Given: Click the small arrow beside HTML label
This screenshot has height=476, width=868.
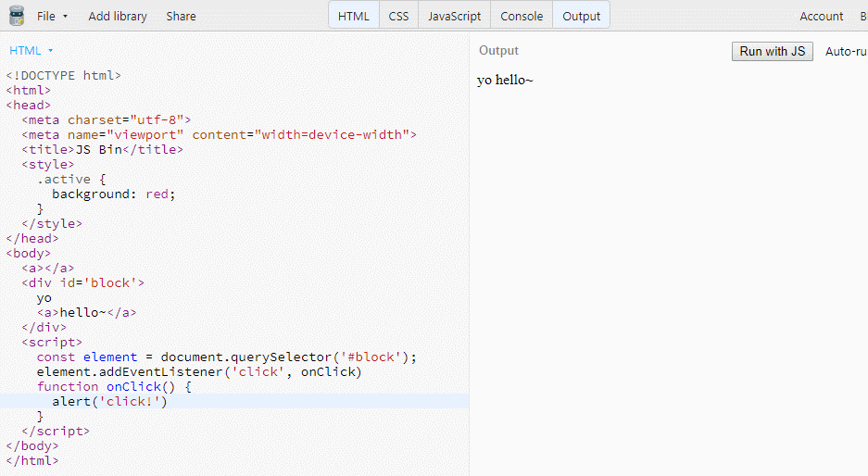Looking at the screenshot, I should (50, 50).
